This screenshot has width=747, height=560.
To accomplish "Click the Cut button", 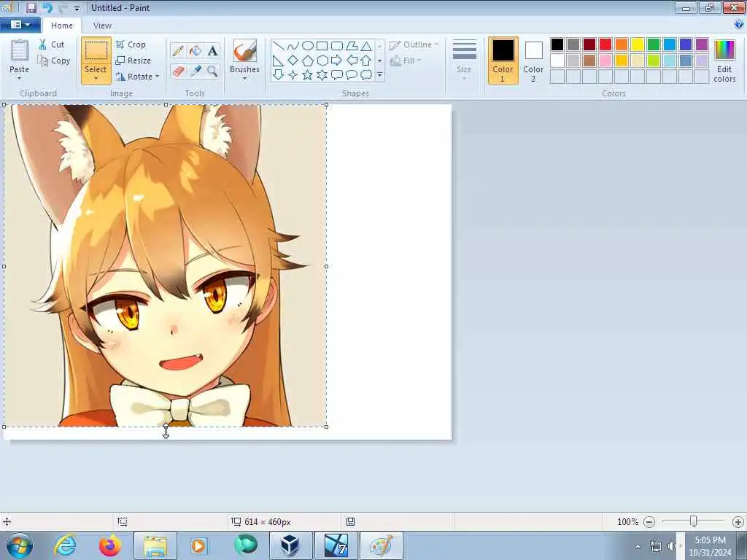I will click(52, 44).
